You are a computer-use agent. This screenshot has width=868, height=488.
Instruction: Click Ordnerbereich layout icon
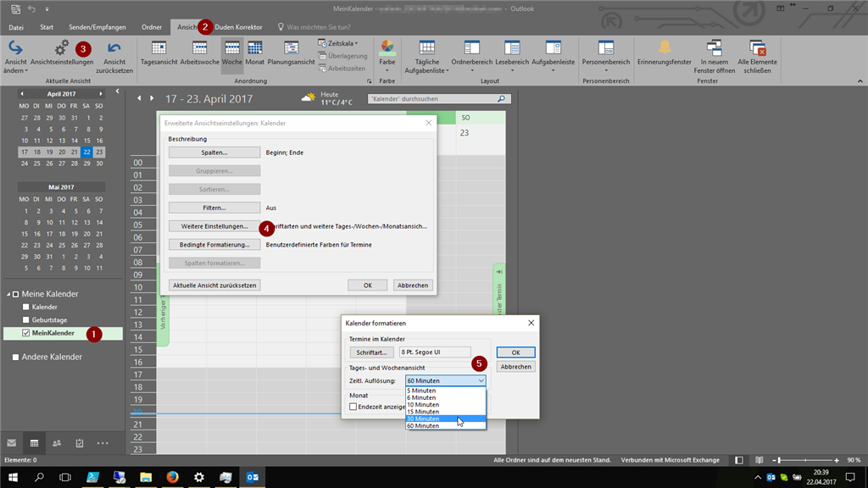pyautogui.click(x=471, y=48)
